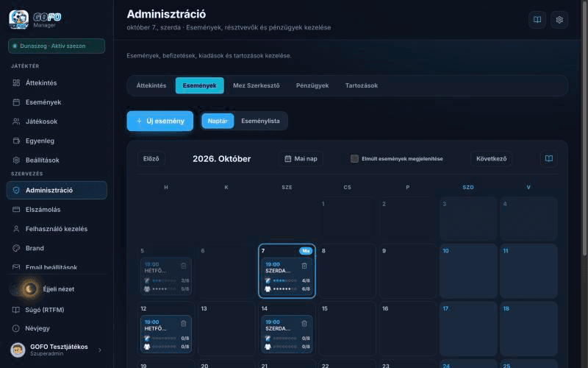
Task: Select October 17 calendar day cell
Action: 468,329
